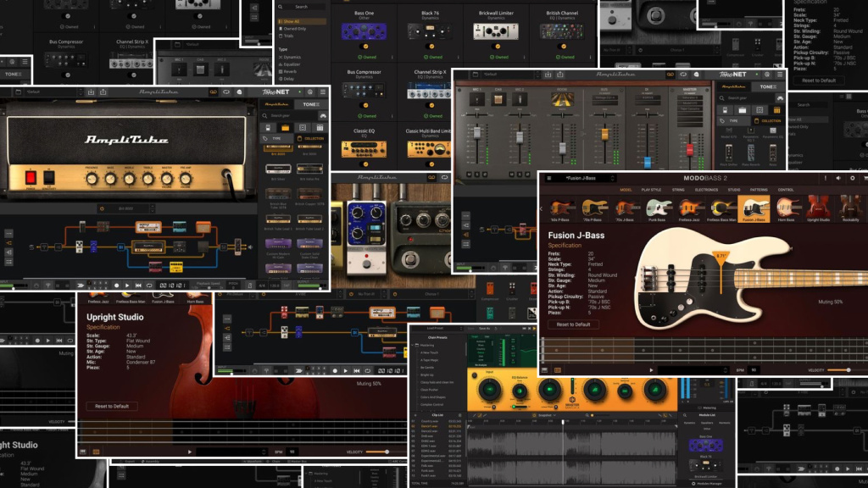Select the Punk Bass model thumbnail
This screenshot has width=868, height=488.
click(x=657, y=210)
